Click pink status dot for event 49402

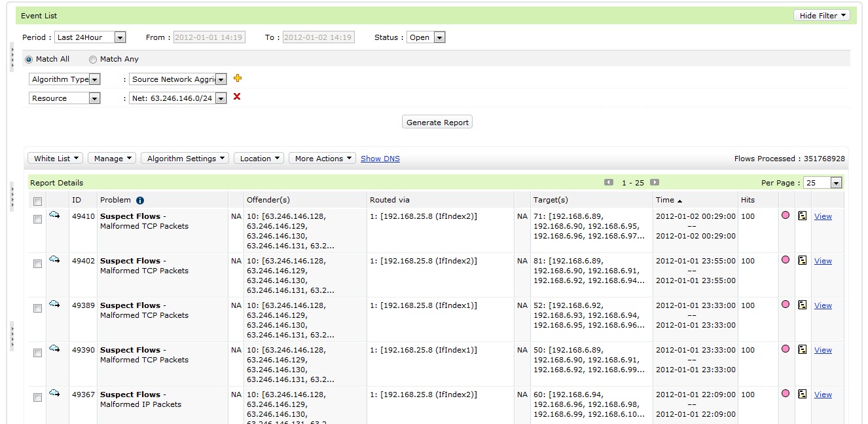[x=786, y=260]
